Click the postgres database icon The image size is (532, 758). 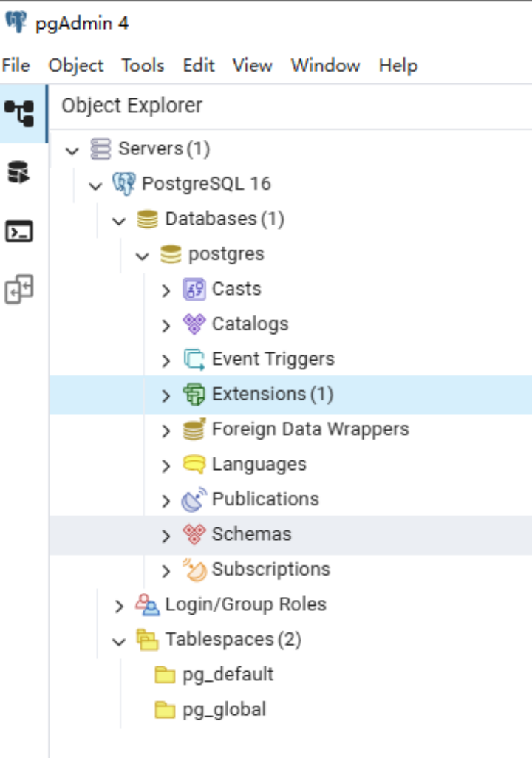[x=171, y=254]
